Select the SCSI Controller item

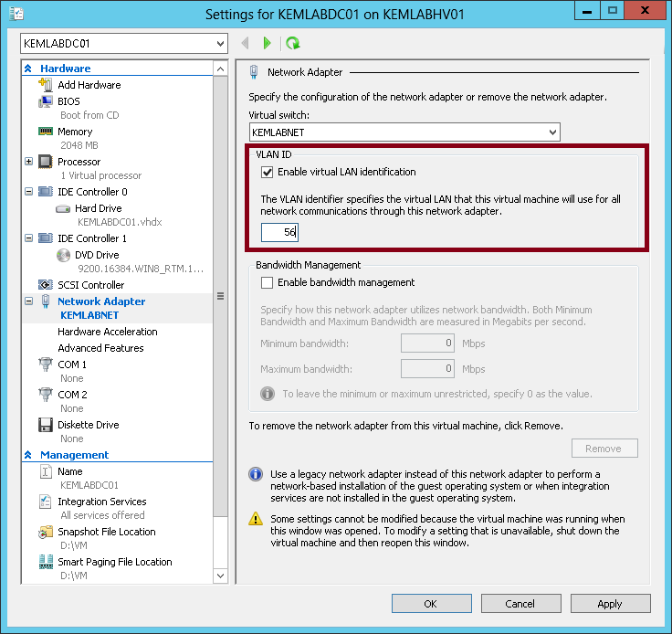pos(91,285)
